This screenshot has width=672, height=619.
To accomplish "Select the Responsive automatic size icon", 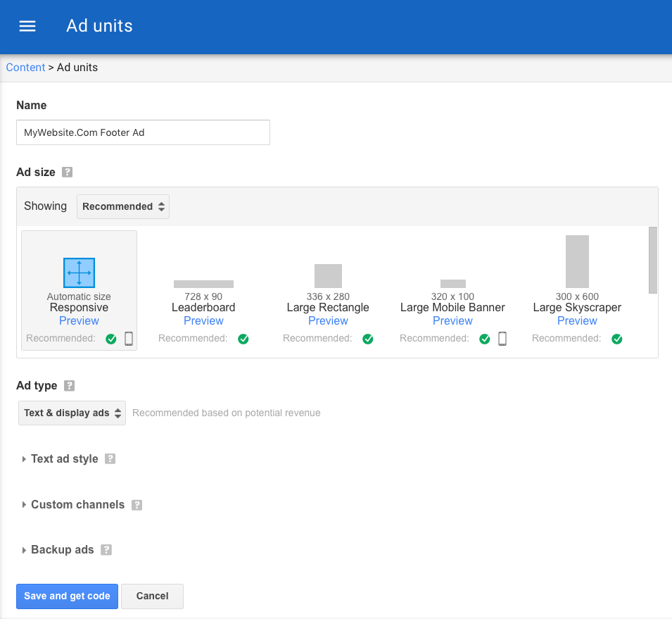I will (79, 273).
